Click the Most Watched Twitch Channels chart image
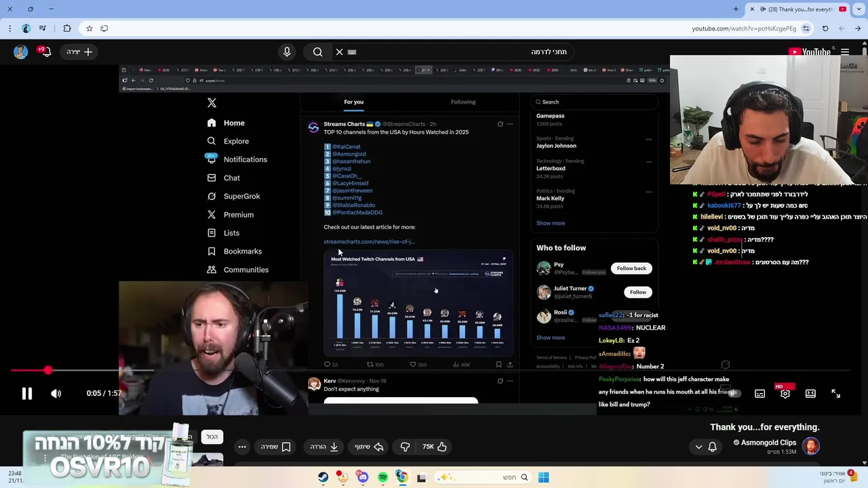The image size is (868, 488). point(418,303)
